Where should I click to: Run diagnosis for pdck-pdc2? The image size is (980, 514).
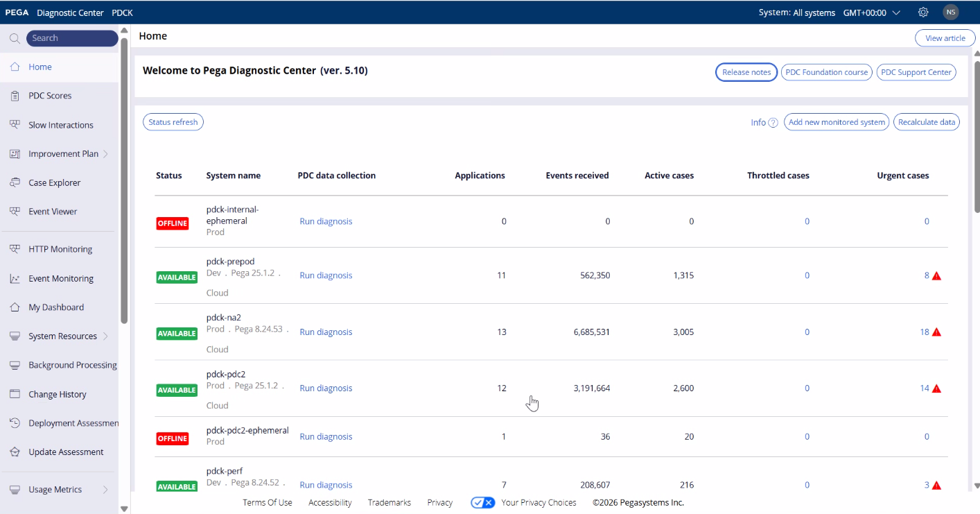tap(326, 388)
